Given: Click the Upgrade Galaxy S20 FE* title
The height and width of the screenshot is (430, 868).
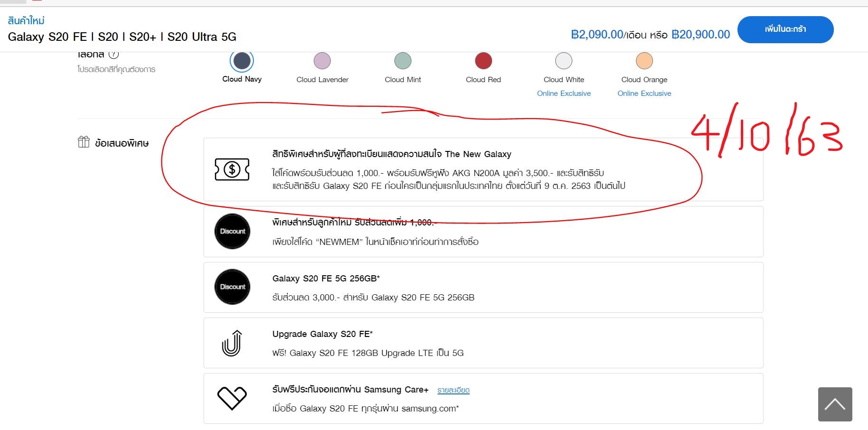Looking at the screenshot, I should click(323, 334).
